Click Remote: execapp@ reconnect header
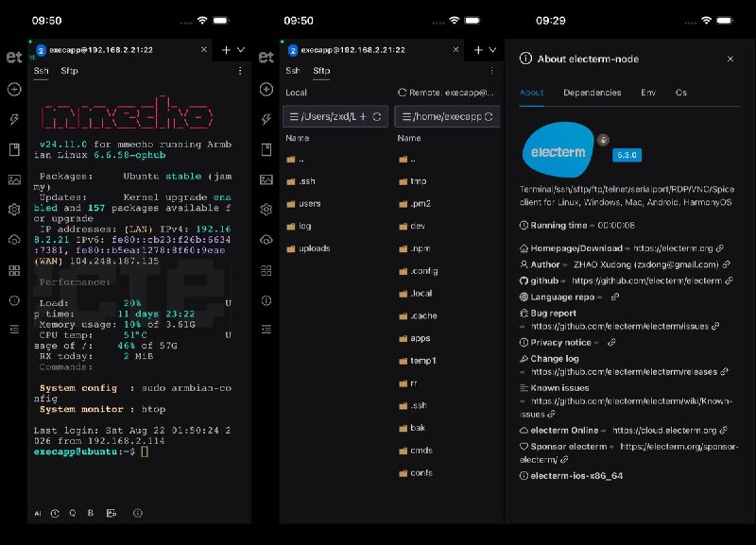The image size is (756, 545). [445, 93]
